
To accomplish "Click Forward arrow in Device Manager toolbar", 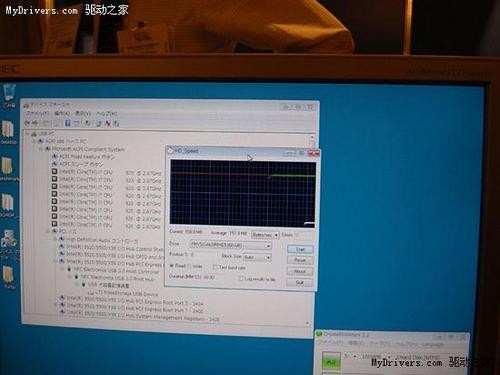I will pyautogui.click(x=35, y=123).
